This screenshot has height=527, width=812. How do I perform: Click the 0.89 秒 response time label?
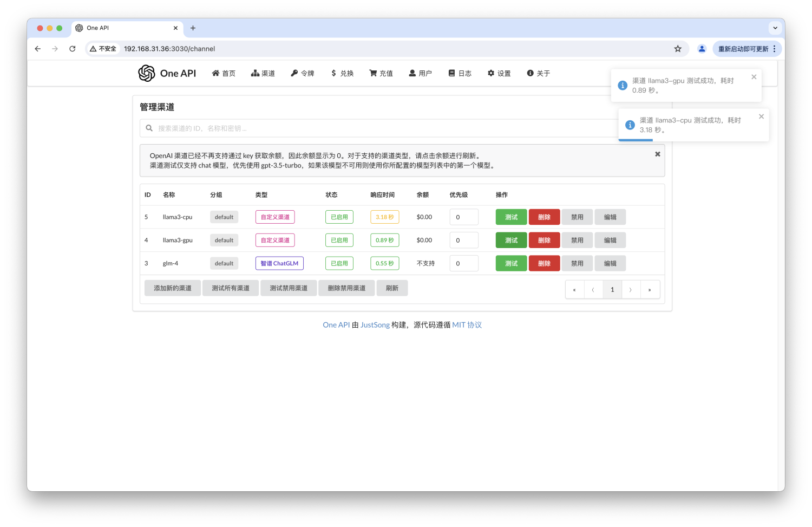click(x=385, y=240)
